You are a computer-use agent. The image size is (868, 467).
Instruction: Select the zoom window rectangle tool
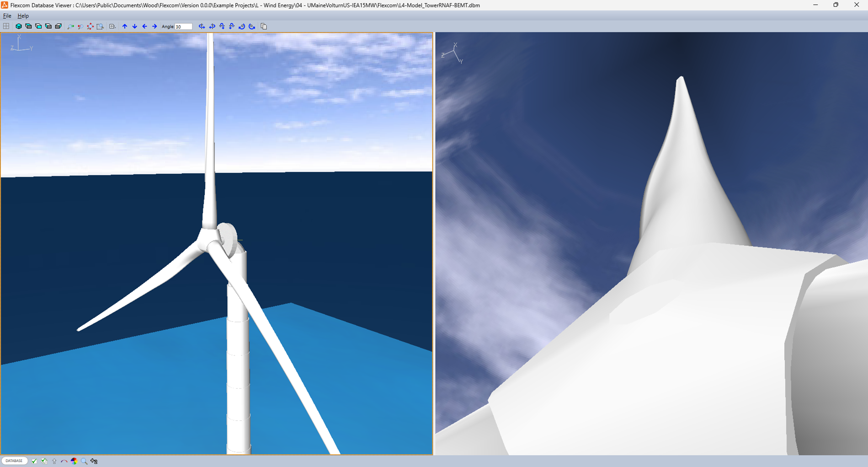pos(100,27)
